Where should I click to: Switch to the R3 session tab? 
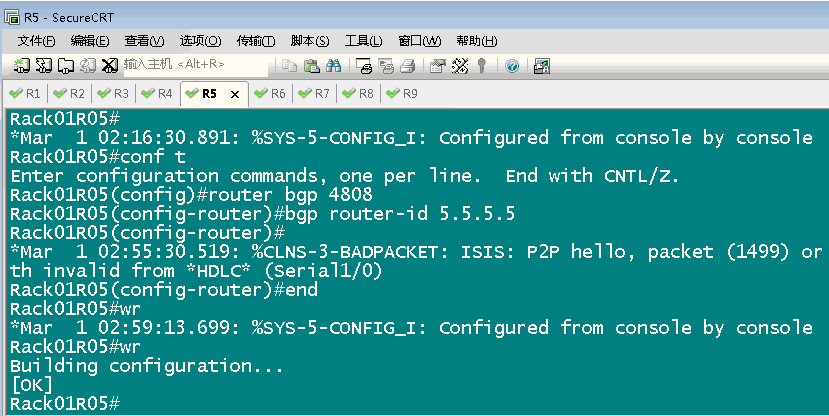(x=114, y=94)
